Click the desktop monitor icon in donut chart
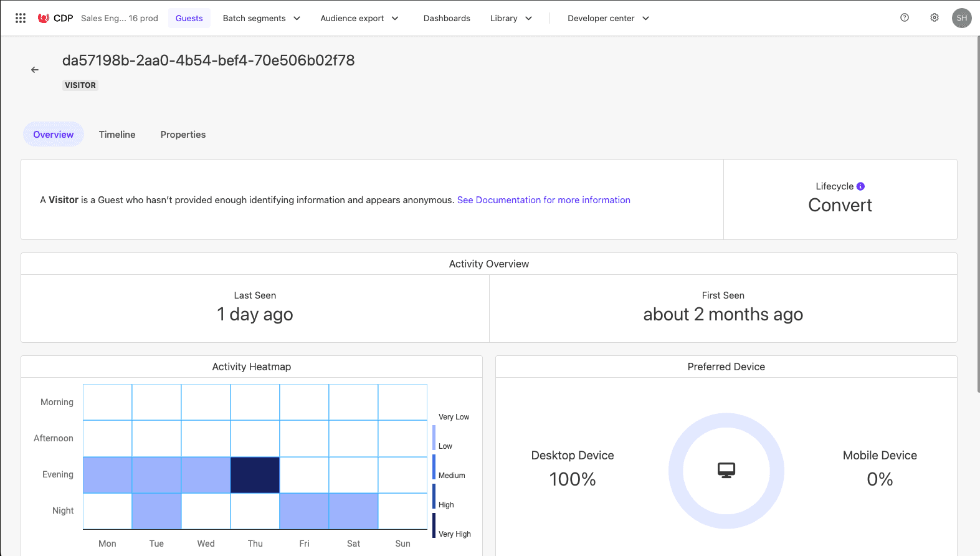 [726, 471]
